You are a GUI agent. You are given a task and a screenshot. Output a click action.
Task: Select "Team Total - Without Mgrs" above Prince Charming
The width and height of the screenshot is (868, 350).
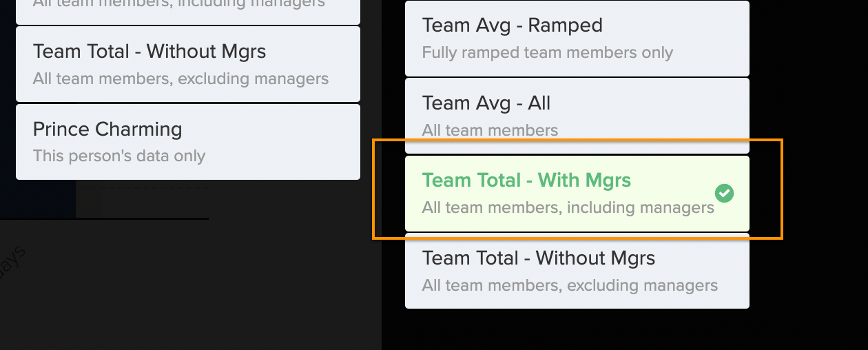pyautogui.click(x=188, y=64)
